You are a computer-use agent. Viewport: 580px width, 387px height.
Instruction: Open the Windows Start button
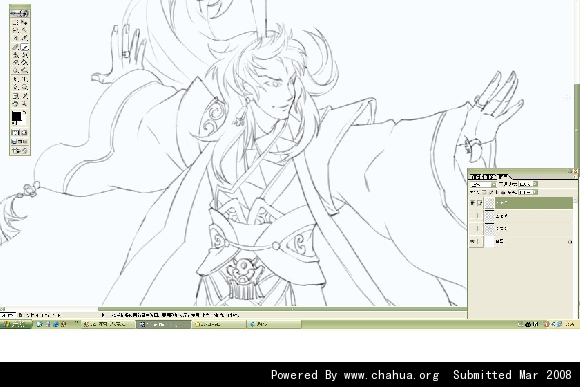[16, 324]
